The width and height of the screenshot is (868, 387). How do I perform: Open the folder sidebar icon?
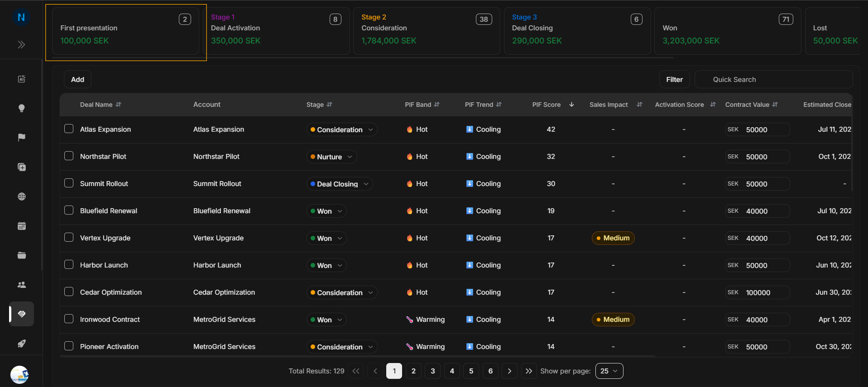click(21, 255)
